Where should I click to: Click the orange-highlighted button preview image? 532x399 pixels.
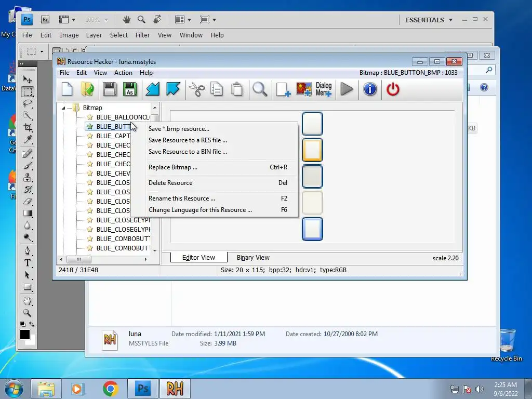[312, 150]
